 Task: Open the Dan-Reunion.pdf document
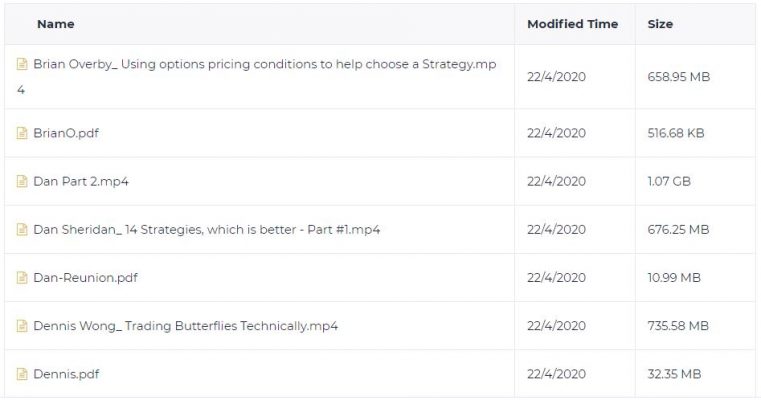coord(85,278)
